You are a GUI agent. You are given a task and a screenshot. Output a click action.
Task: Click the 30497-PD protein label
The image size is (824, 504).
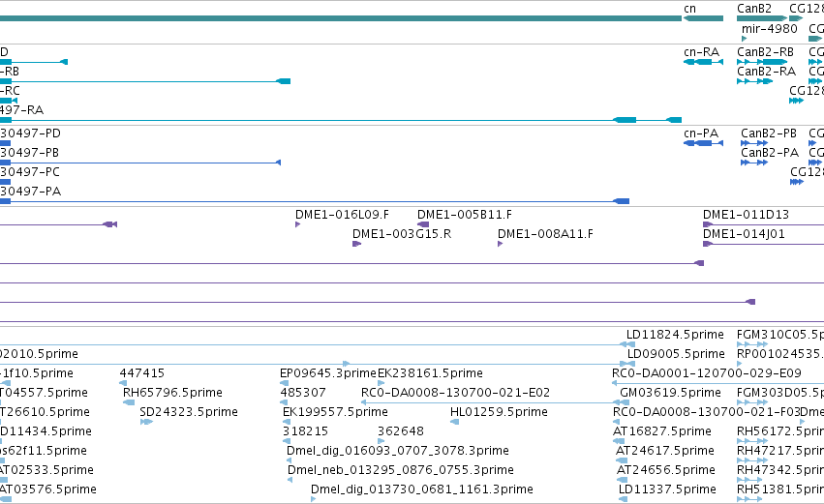coord(30,133)
